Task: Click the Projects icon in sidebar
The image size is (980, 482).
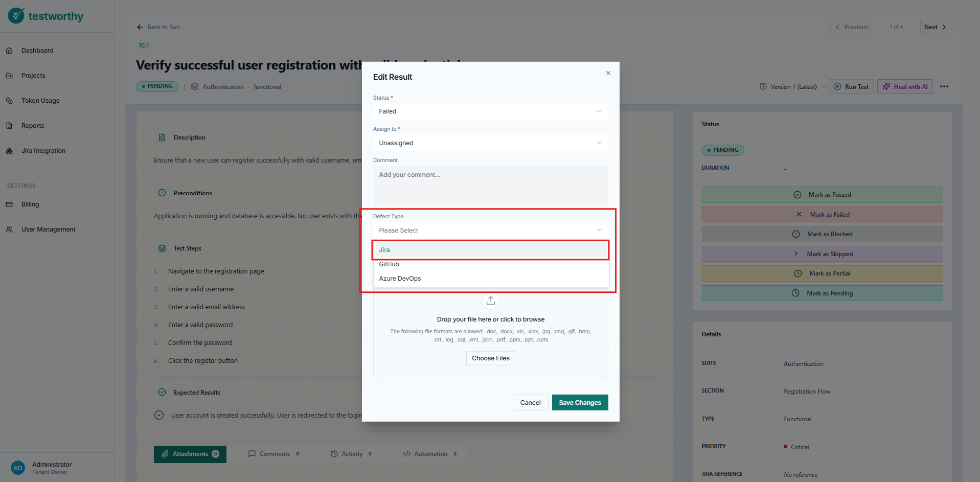Action: [9, 76]
